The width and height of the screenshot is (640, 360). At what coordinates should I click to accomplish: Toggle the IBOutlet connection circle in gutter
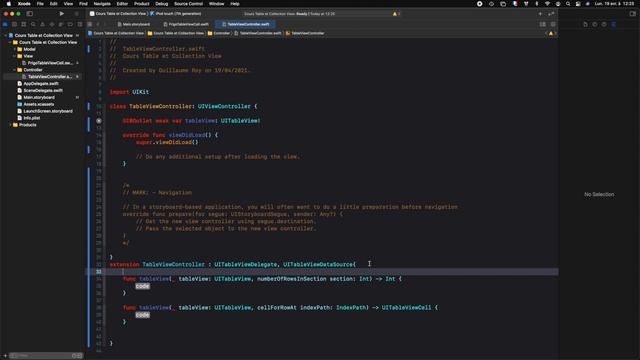click(99, 121)
